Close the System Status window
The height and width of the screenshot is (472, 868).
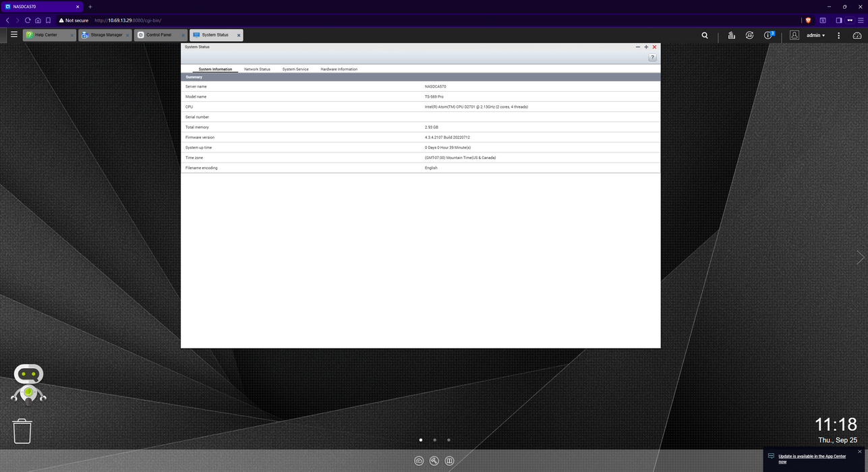[654, 47]
